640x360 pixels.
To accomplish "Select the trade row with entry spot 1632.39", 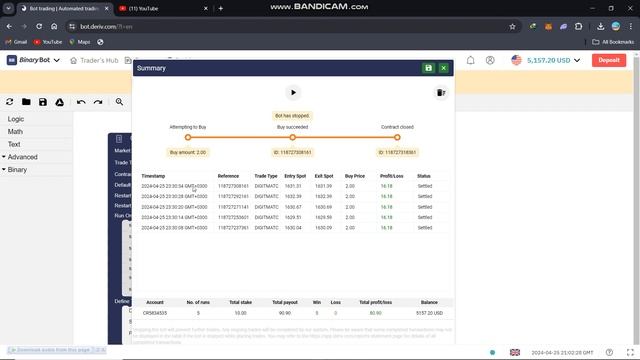I will click(293, 196).
